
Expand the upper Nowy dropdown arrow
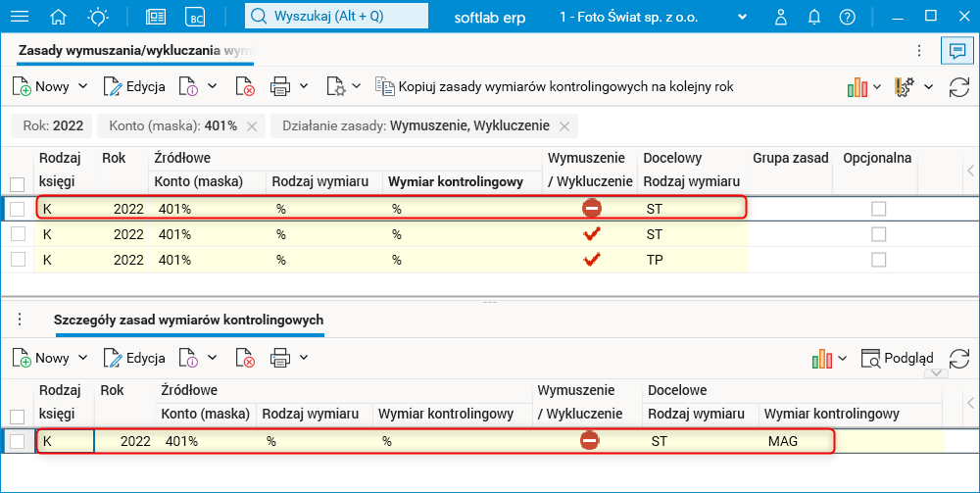point(82,86)
